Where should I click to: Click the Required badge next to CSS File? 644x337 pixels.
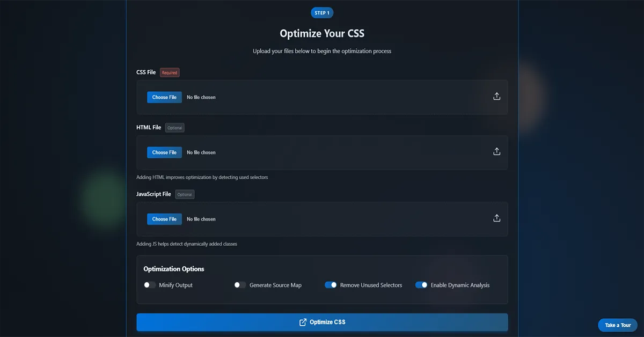pyautogui.click(x=170, y=72)
